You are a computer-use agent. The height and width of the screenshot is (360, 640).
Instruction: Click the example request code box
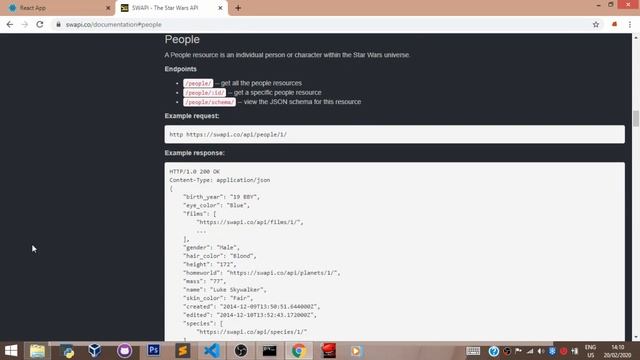[x=394, y=134]
